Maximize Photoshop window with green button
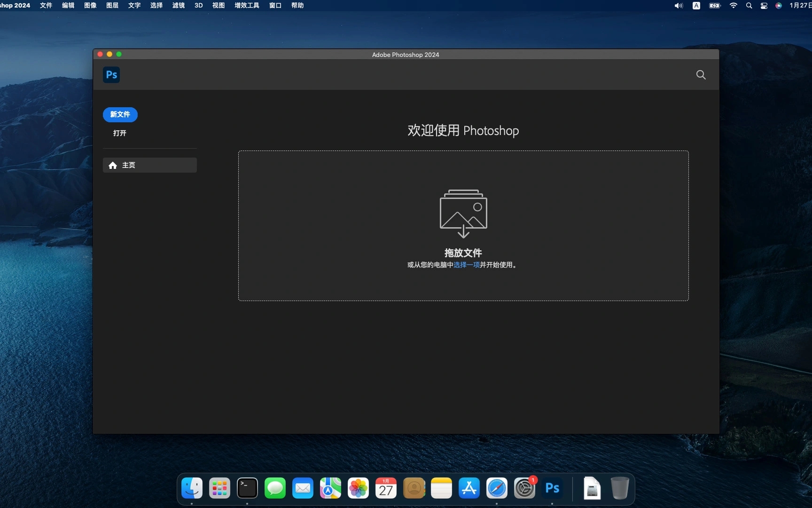812x508 pixels. pyautogui.click(x=119, y=54)
